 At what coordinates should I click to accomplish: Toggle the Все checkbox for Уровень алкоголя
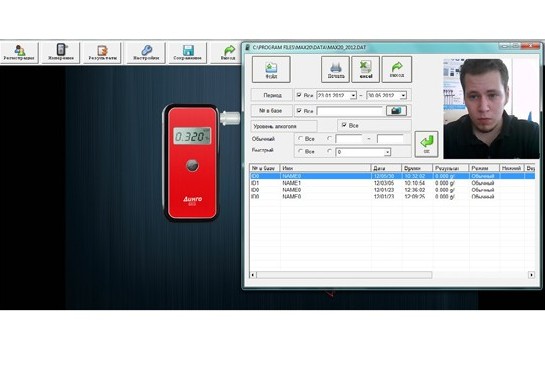click(x=344, y=125)
